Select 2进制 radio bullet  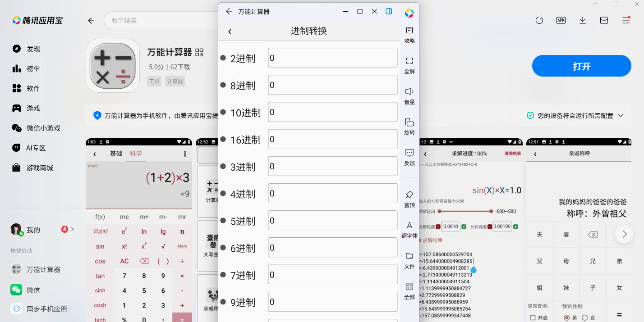coord(223,58)
